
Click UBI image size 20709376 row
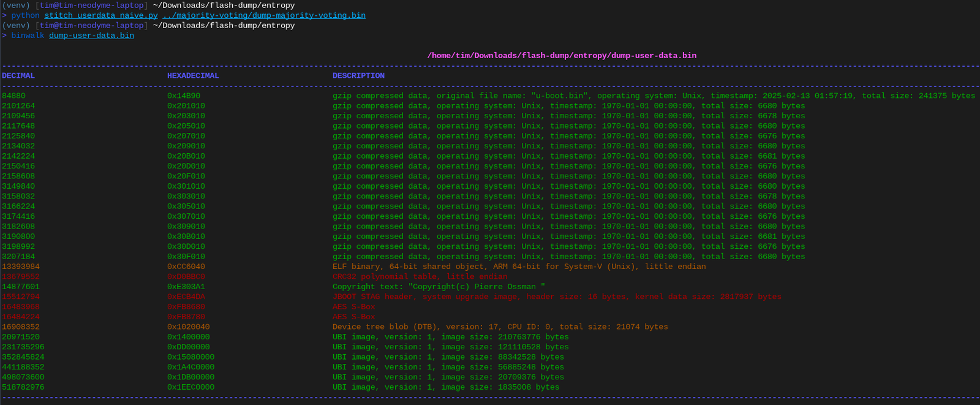tap(448, 377)
